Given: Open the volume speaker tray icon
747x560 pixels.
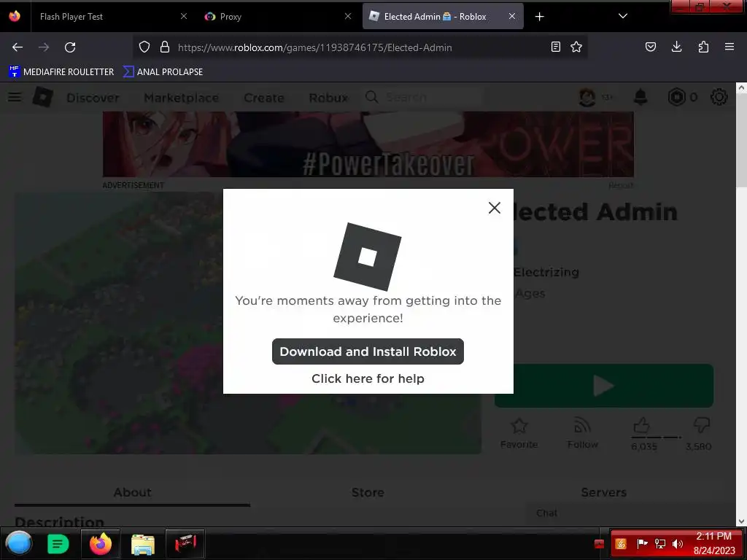Looking at the screenshot, I should pyautogui.click(x=678, y=544).
